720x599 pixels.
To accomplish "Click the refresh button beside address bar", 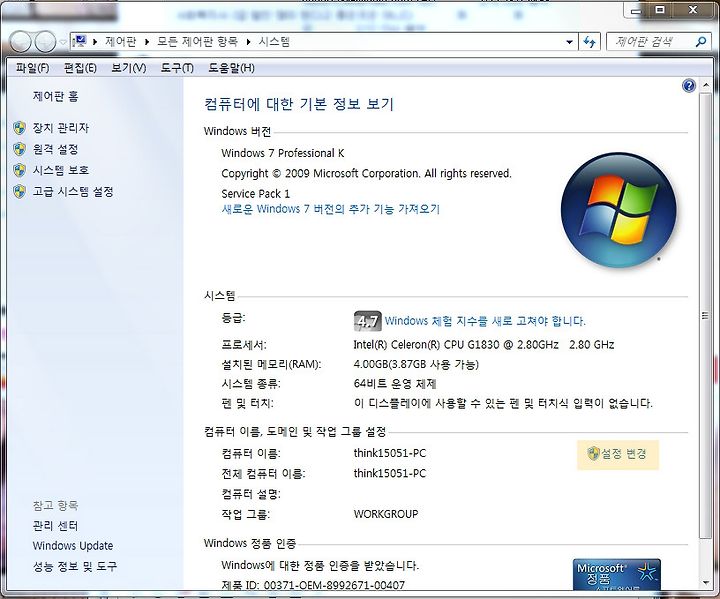I will 590,42.
